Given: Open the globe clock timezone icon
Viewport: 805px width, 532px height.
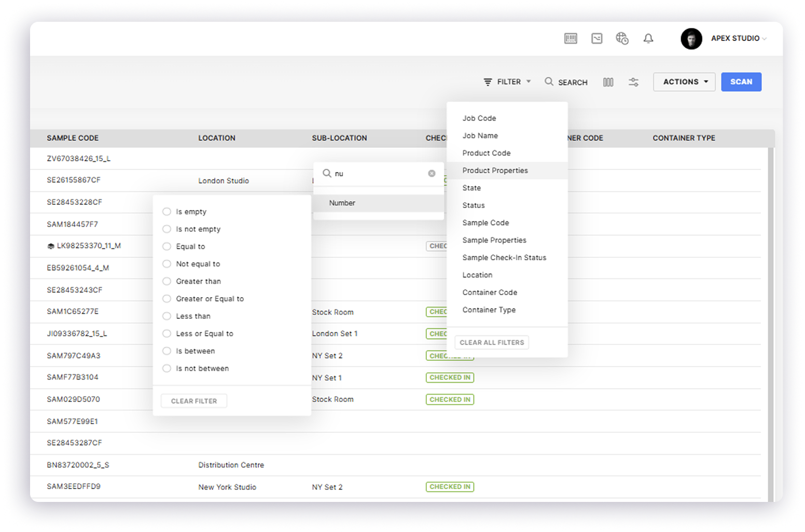Looking at the screenshot, I should tap(622, 38).
